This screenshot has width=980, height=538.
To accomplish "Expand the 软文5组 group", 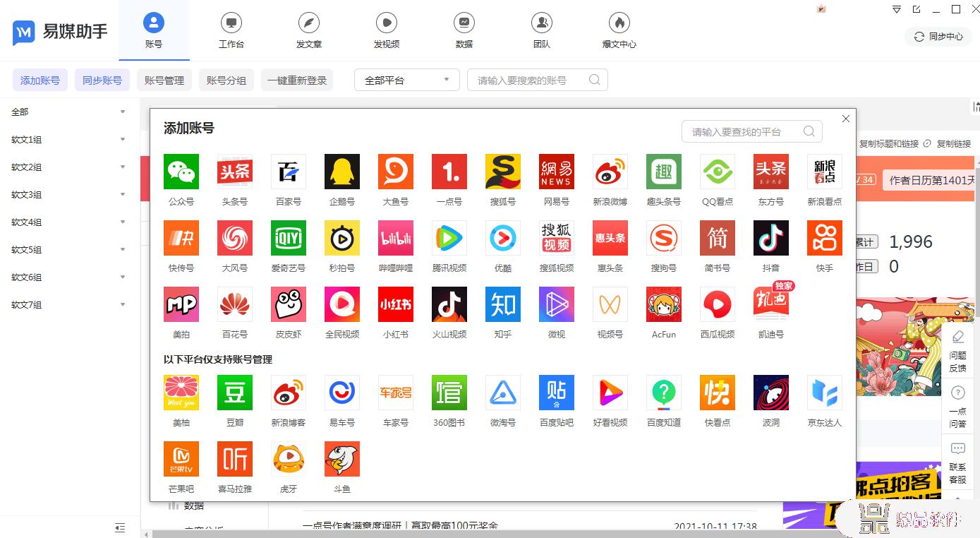I will 123,250.
